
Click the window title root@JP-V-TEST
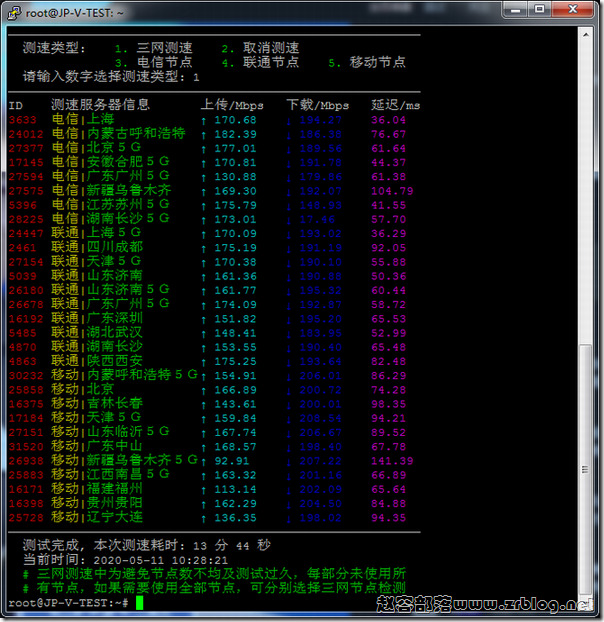click(75, 13)
